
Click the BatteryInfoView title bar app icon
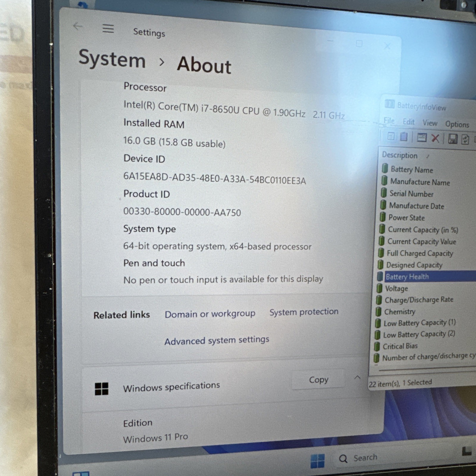pyautogui.click(x=389, y=104)
